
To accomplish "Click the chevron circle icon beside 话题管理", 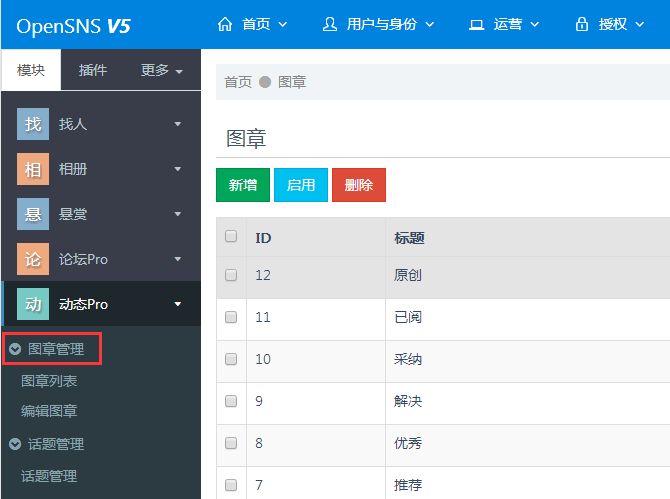I will [15, 444].
